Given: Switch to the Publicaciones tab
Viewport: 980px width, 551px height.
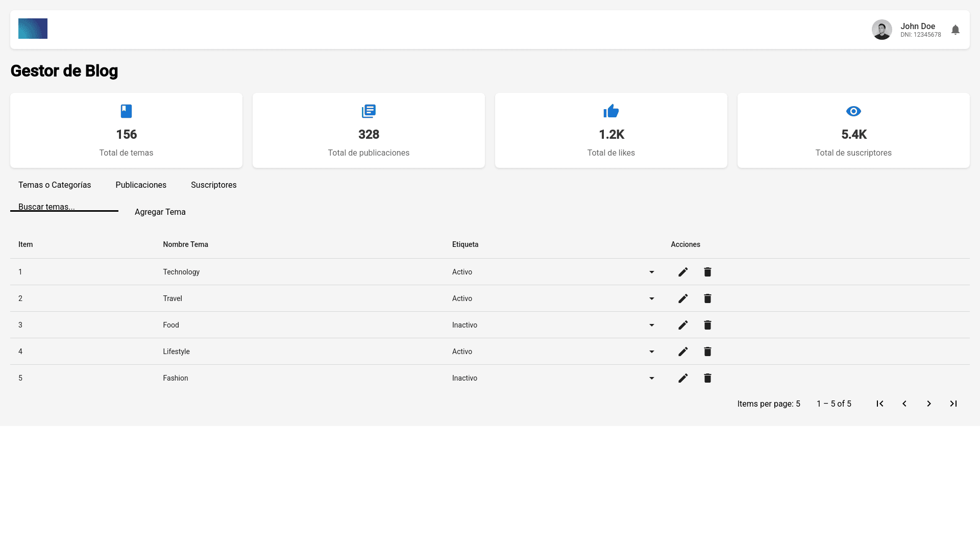Looking at the screenshot, I should (x=141, y=185).
